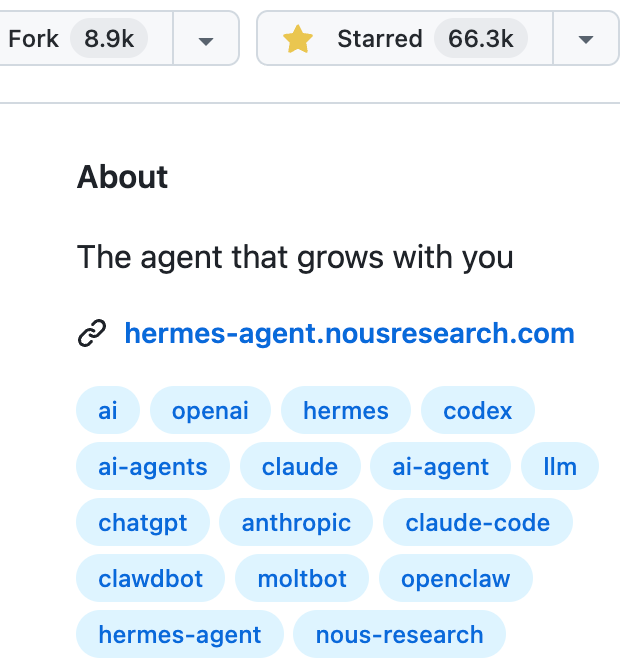Expand the star lists dropdown arrow

(x=586, y=39)
